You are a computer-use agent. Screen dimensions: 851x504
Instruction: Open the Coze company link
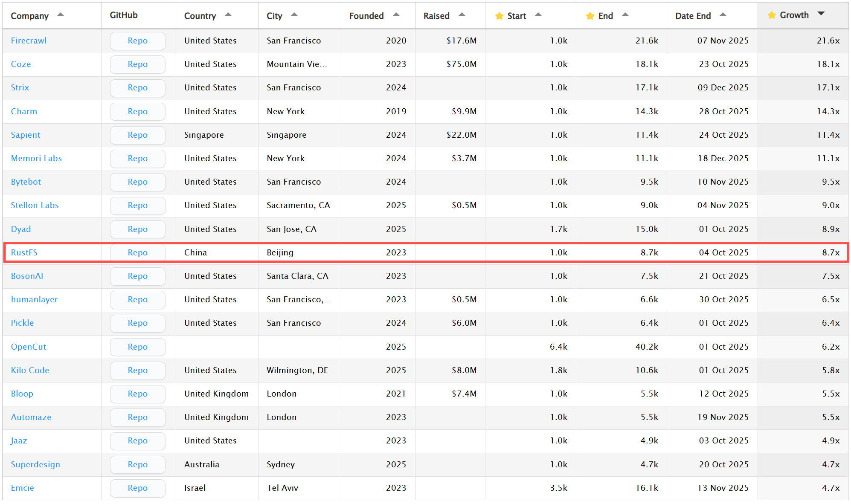point(21,64)
